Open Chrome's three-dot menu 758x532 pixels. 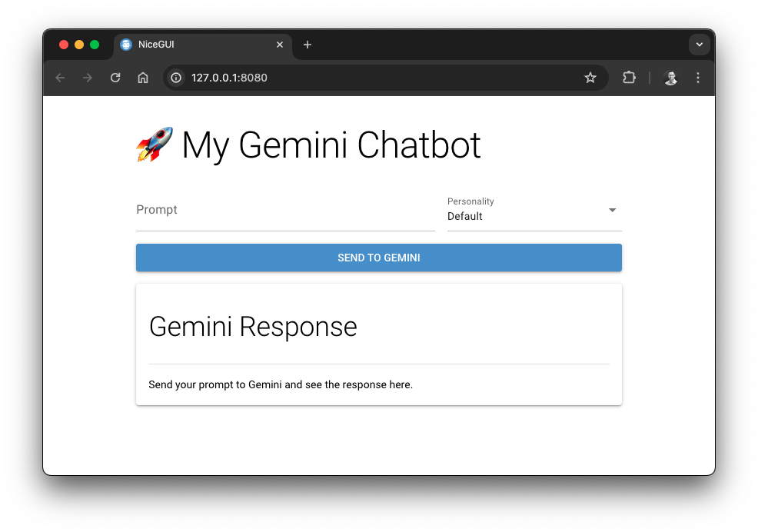point(698,78)
